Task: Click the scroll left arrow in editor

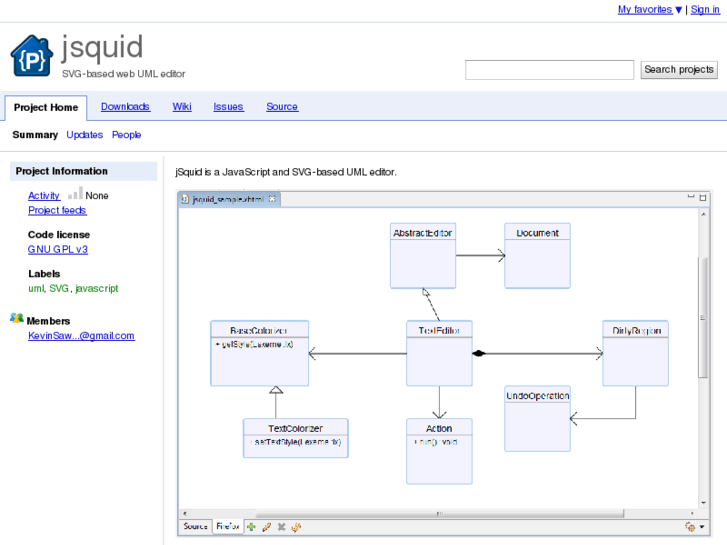Action: click(x=185, y=513)
